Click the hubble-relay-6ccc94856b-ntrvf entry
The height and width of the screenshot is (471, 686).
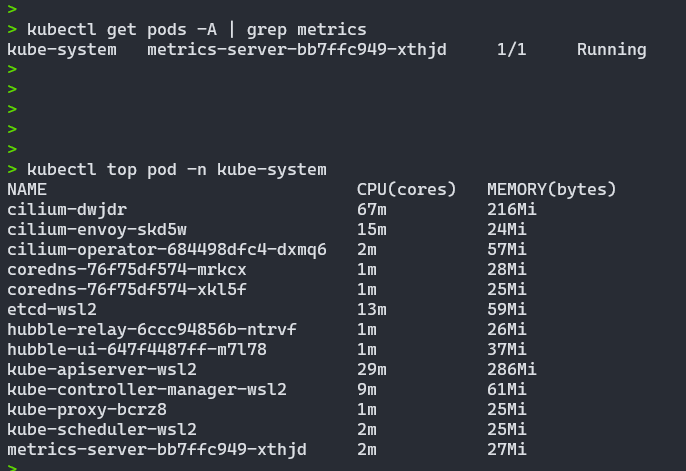pos(152,329)
